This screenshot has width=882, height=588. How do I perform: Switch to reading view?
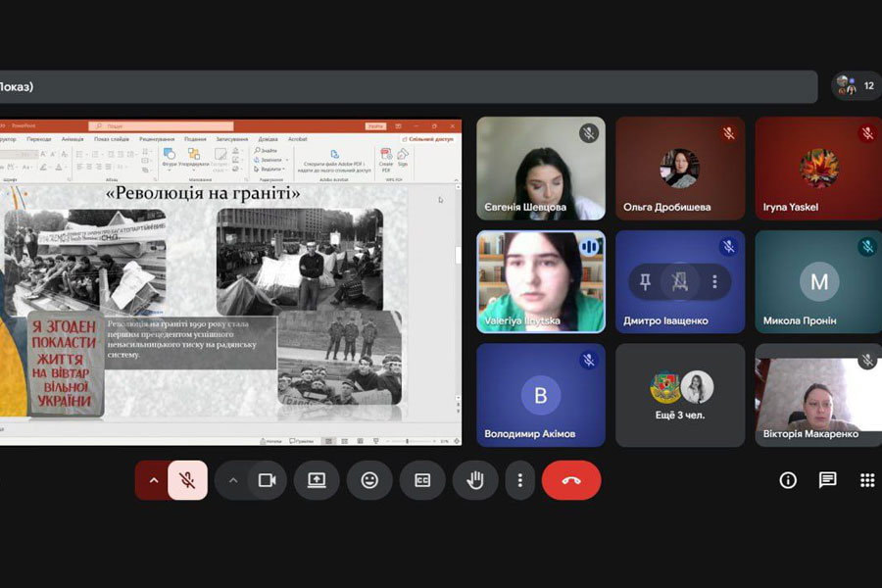360,441
